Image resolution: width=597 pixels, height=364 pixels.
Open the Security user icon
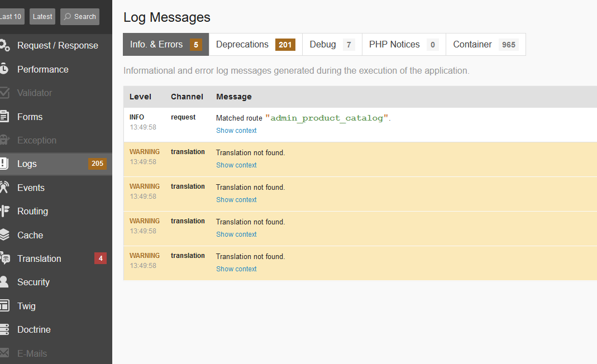tap(4, 282)
